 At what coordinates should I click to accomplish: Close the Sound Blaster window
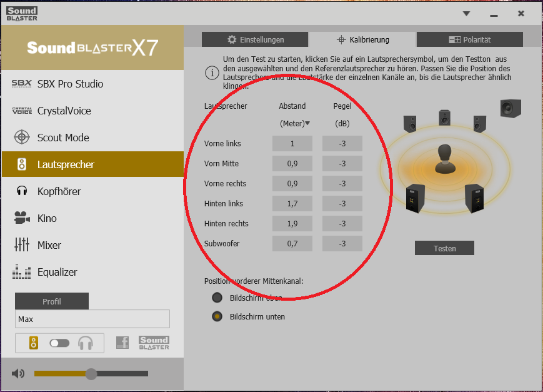(x=521, y=14)
